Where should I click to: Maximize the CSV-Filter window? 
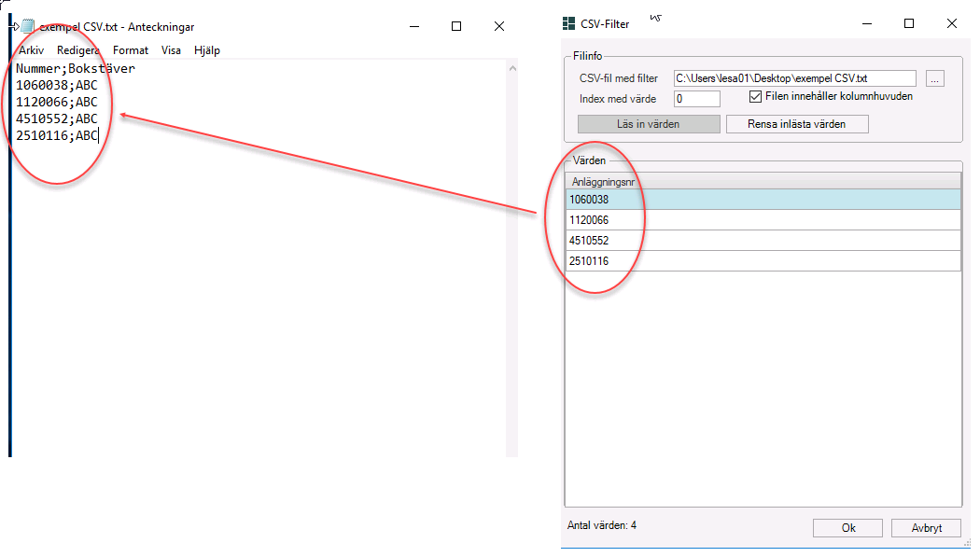(x=908, y=24)
